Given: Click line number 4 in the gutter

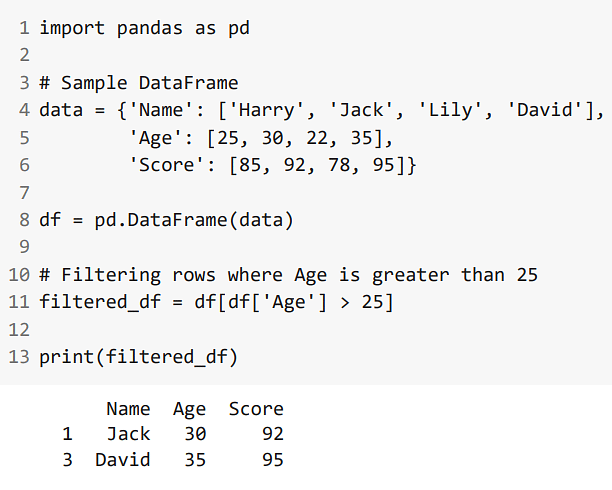Looking at the screenshot, I should point(24,110).
